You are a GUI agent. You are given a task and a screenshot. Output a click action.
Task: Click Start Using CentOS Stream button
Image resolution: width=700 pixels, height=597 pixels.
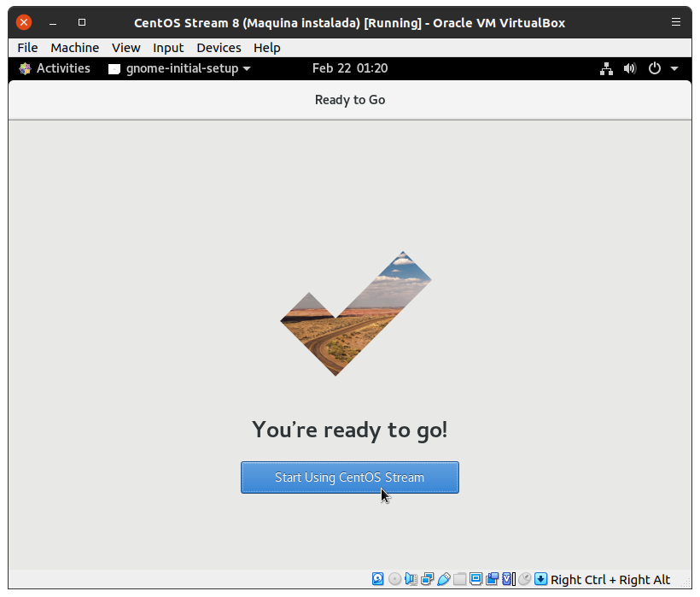click(x=349, y=477)
